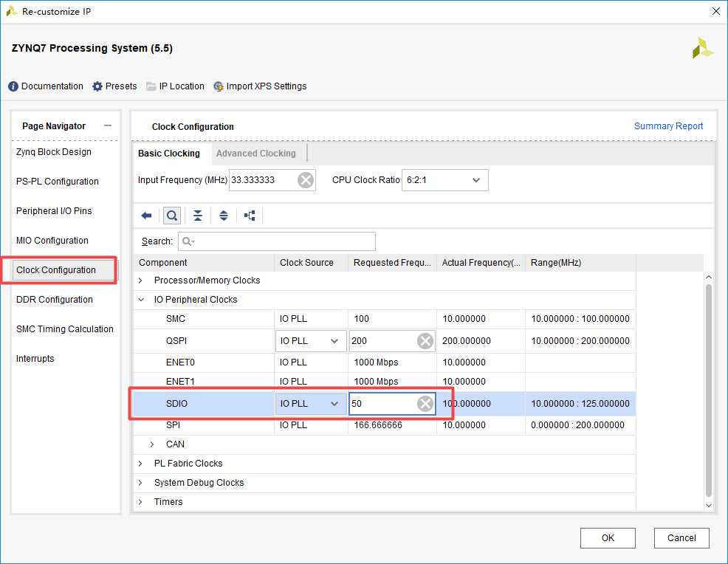
Task: Open Presets gear icon
Action: (x=97, y=86)
